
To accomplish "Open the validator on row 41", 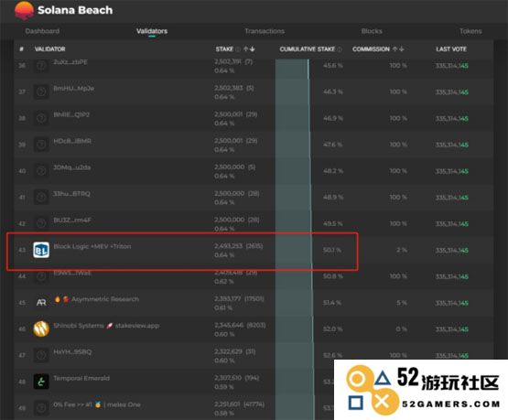I will [71, 193].
